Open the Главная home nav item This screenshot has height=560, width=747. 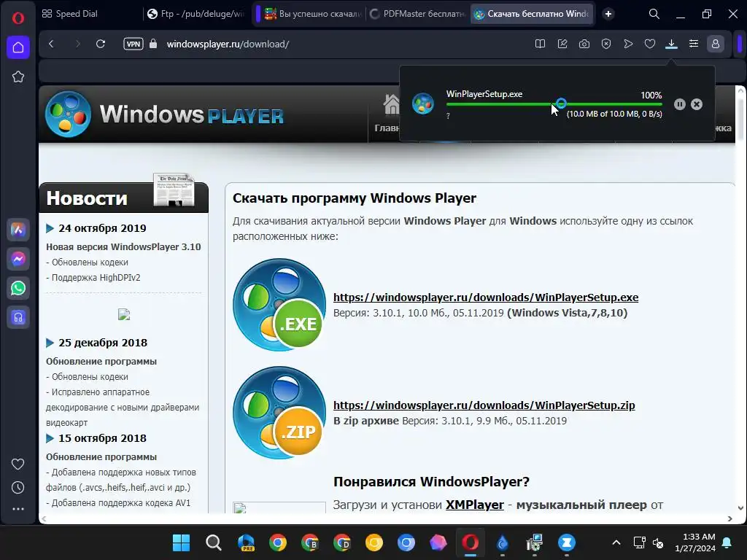[x=387, y=114]
